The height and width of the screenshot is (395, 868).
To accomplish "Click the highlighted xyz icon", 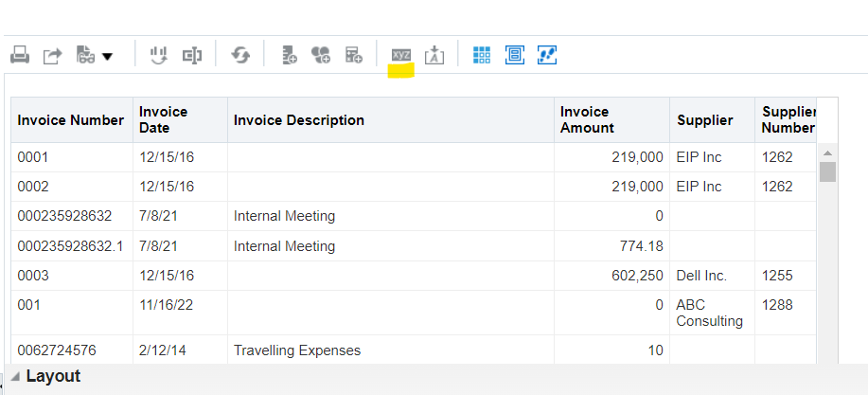I will click(x=400, y=55).
